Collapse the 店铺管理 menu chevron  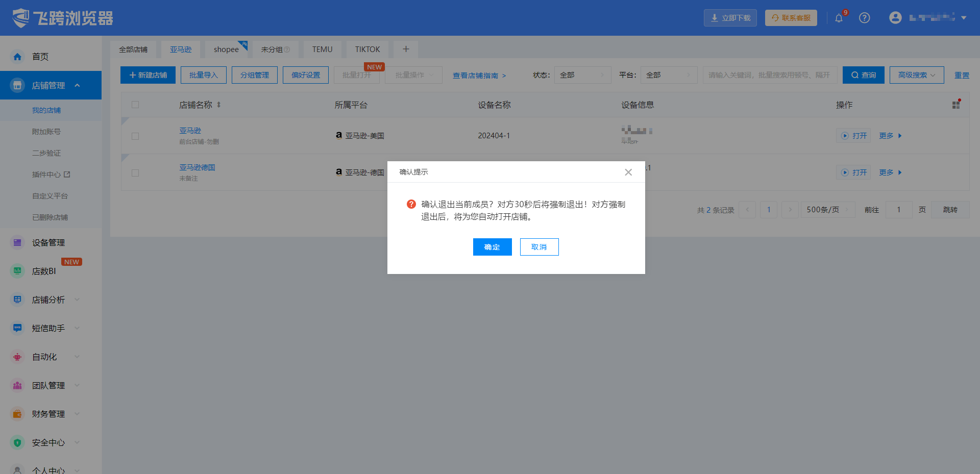point(77,85)
